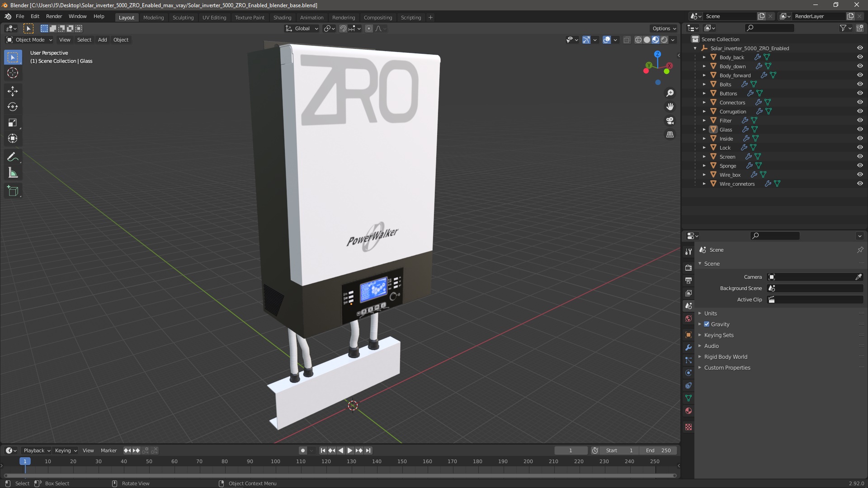
Task: Open the Options dropdown
Action: [x=664, y=28]
